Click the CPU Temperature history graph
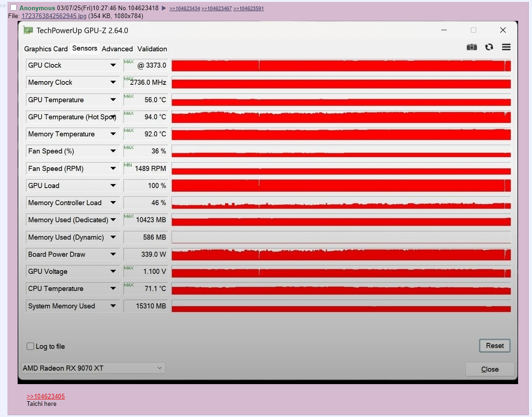The width and height of the screenshot is (532, 417). pyautogui.click(x=341, y=288)
